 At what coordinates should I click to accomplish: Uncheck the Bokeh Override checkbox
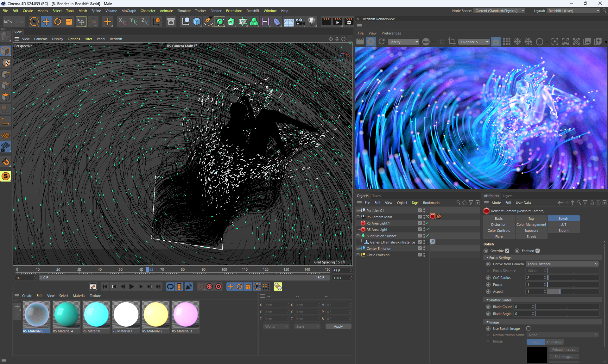tap(507, 251)
